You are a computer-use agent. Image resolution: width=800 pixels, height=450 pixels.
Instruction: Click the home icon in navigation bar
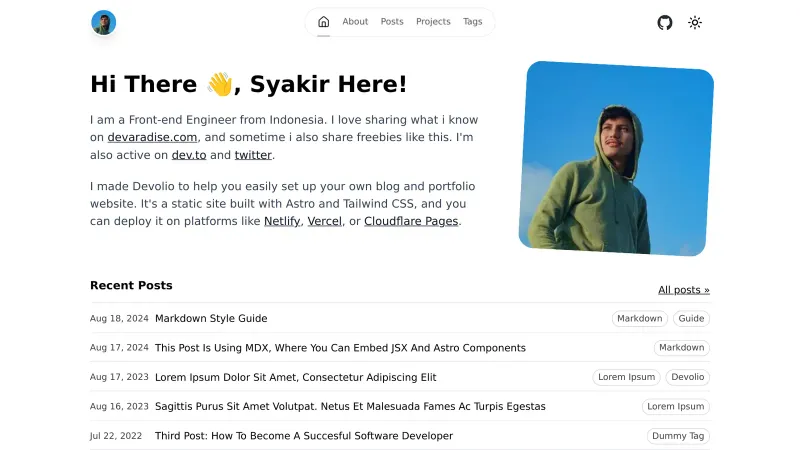click(323, 22)
